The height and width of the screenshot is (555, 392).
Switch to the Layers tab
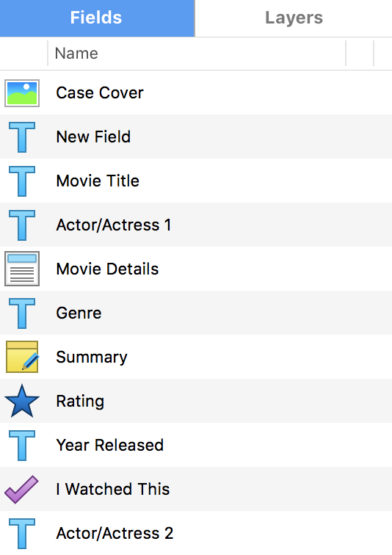coord(294,18)
